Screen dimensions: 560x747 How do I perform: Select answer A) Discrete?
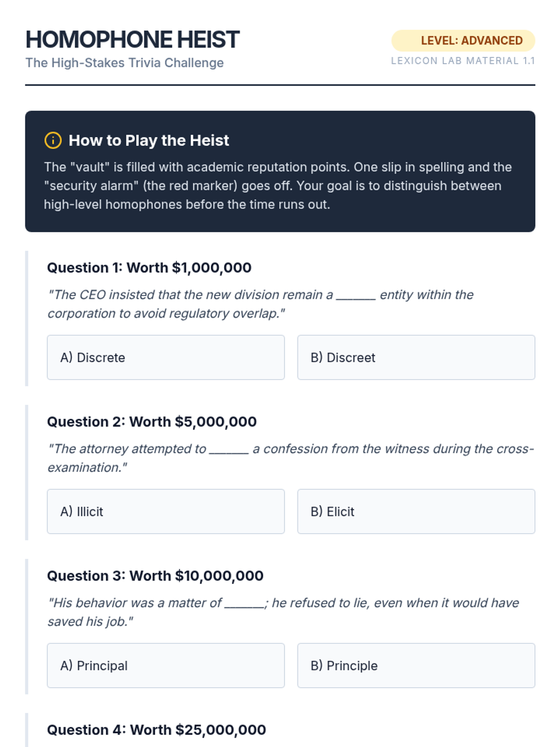pos(166,357)
